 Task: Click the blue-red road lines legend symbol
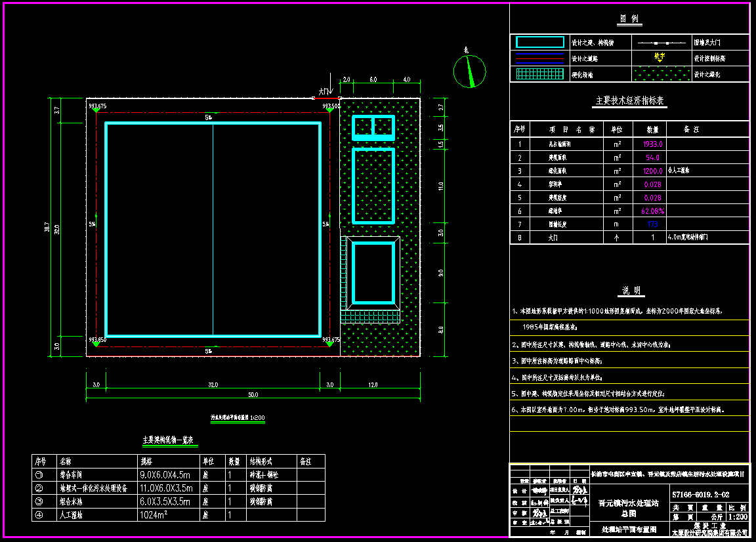[540, 58]
